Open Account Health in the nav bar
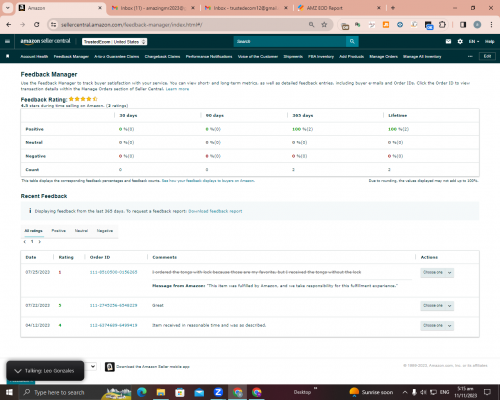This screenshot has width=500, height=400. click(x=34, y=57)
